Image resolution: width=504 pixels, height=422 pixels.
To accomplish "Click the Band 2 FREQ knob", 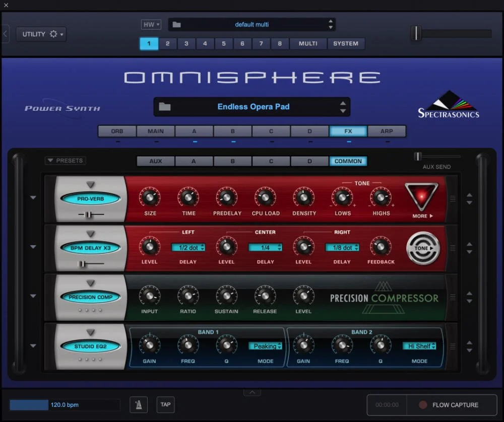I will pyautogui.click(x=342, y=345).
